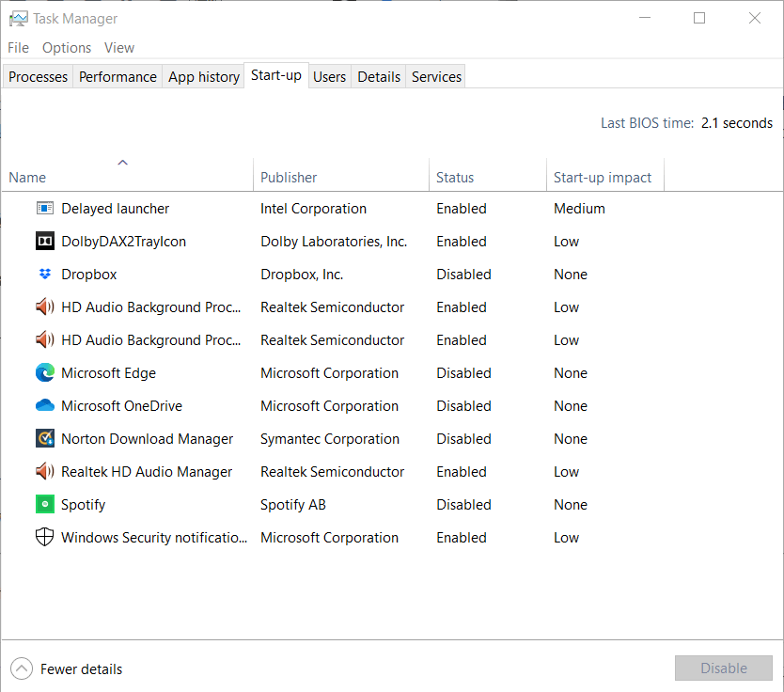The height and width of the screenshot is (692, 784).
Task: Select the Delayed launcher icon
Action: (45, 208)
